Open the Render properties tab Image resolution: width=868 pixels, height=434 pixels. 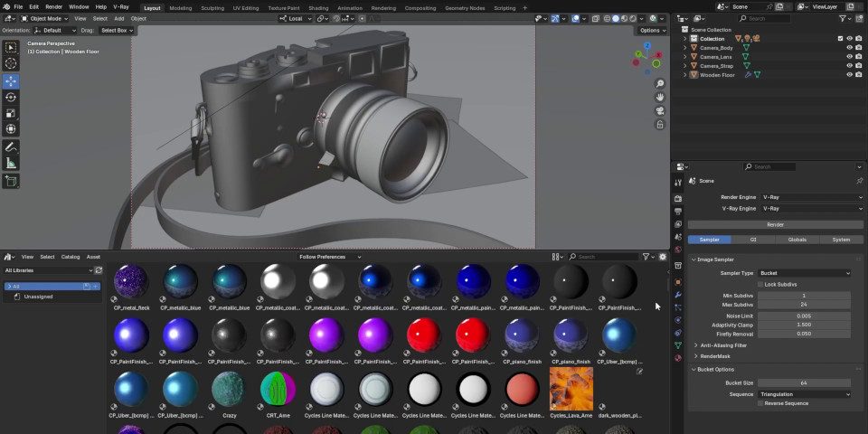tap(678, 198)
